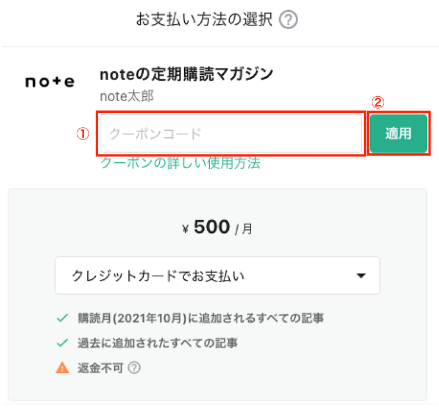Click the note logo
The width and height of the screenshot is (439, 409).
click(50, 82)
